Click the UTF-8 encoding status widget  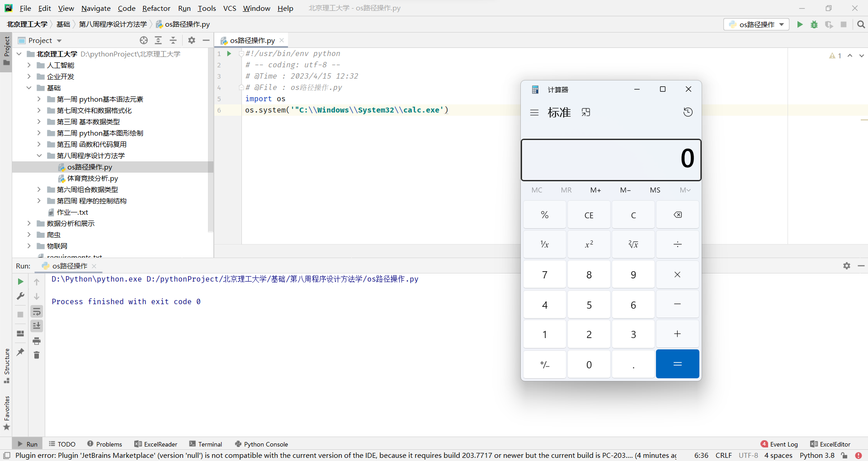point(748,456)
